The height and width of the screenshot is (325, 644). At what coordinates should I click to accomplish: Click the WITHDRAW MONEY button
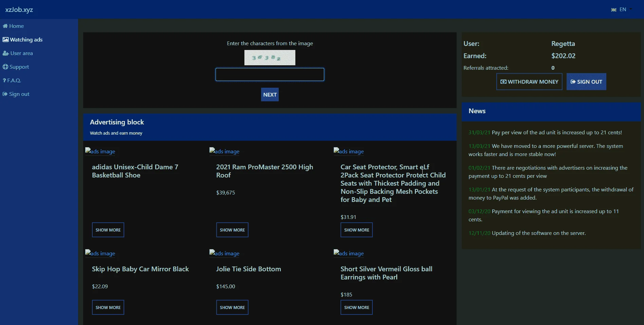pos(529,82)
